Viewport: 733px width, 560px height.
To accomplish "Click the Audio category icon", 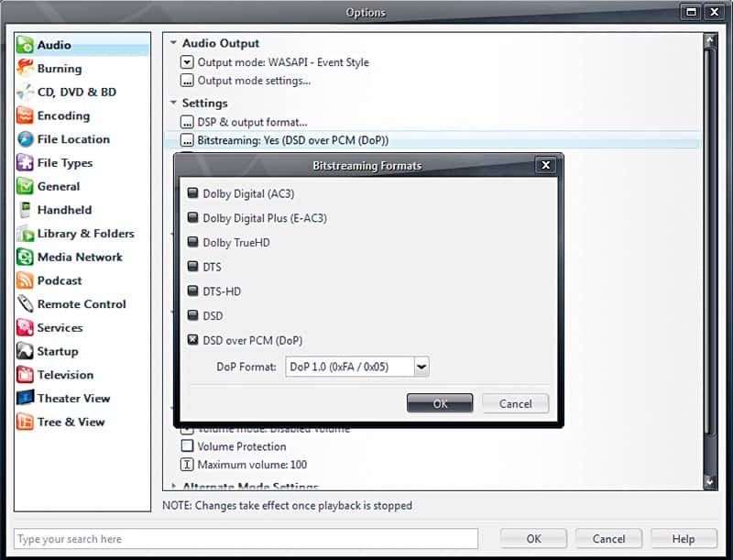I will (x=26, y=45).
